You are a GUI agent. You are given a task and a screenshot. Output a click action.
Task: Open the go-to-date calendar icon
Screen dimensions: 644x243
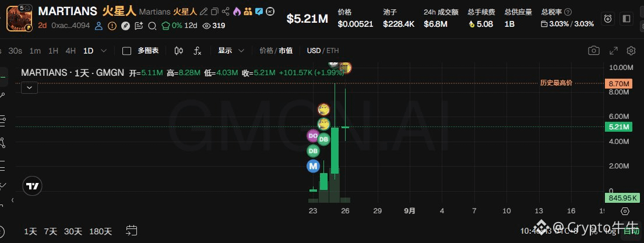click(x=132, y=231)
